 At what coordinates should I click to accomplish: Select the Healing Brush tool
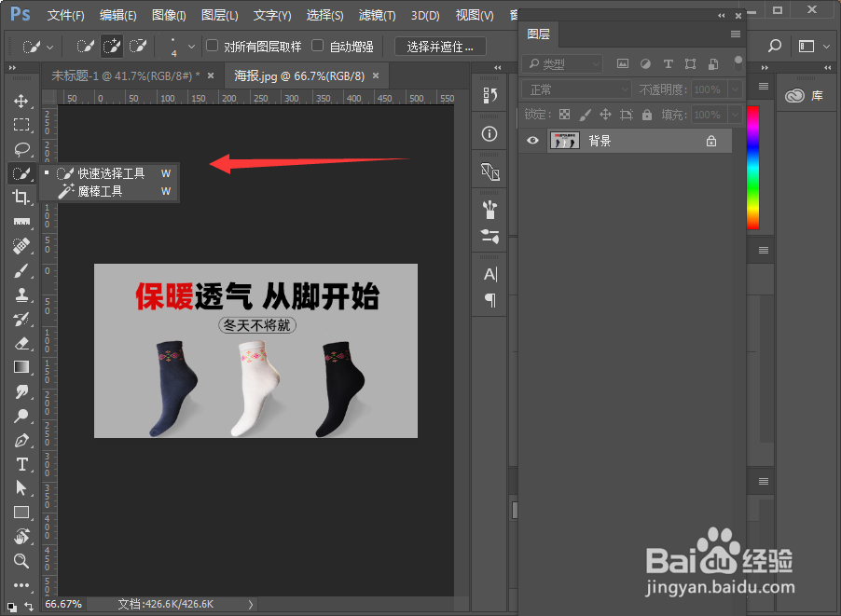pos(21,245)
